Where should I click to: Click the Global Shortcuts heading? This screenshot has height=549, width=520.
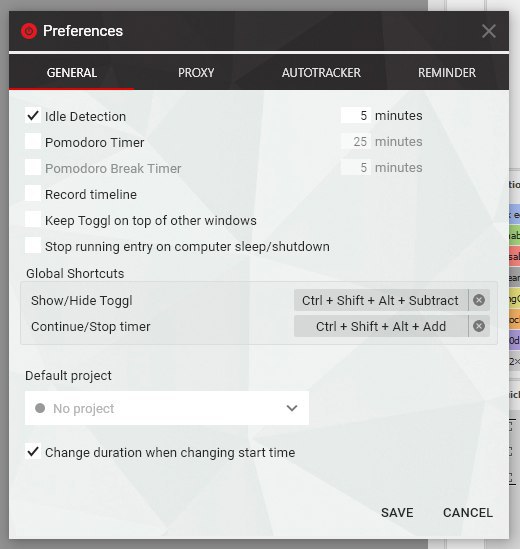75,273
